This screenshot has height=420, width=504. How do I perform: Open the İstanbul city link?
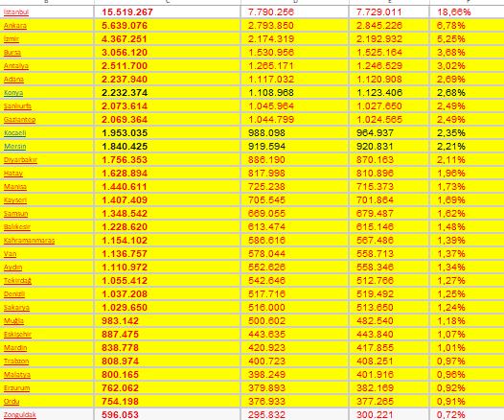point(16,12)
